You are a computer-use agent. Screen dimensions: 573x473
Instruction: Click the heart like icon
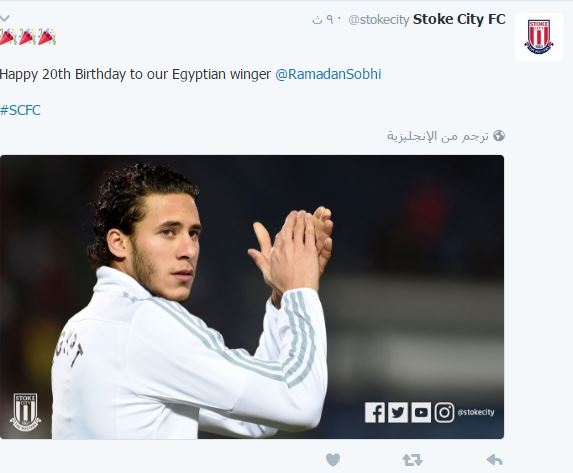(333, 460)
